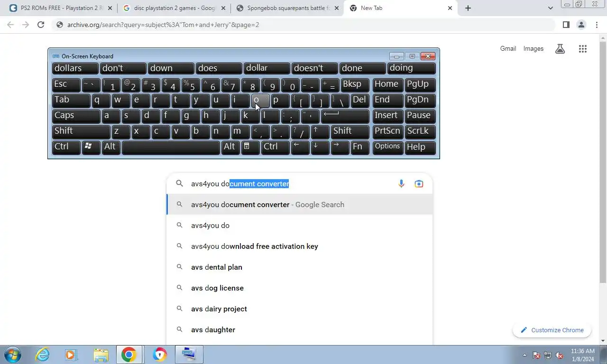Click the Enter key on keyboard
This screenshot has height=364, width=607.
tap(345, 116)
